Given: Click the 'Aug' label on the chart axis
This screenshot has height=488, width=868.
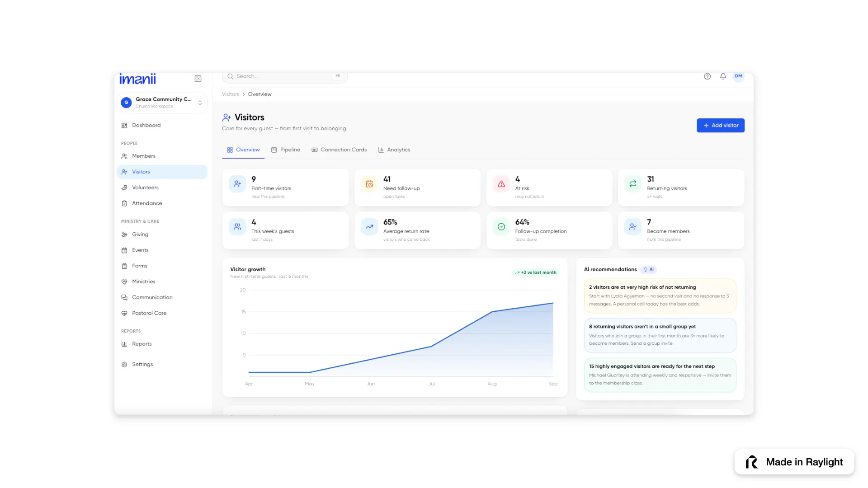Looking at the screenshot, I should (492, 384).
